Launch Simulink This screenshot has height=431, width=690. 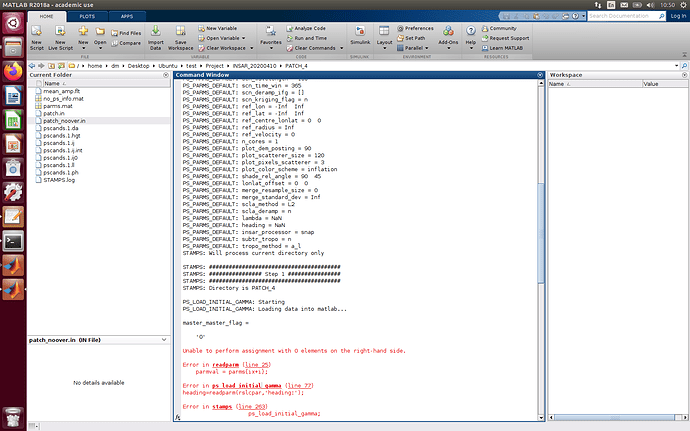[x=360, y=35]
